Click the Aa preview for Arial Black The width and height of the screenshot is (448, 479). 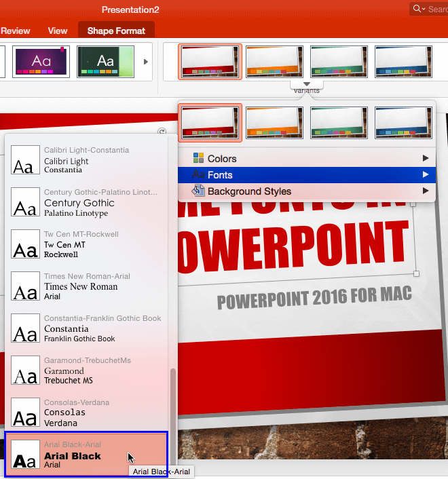pos(25,455)
